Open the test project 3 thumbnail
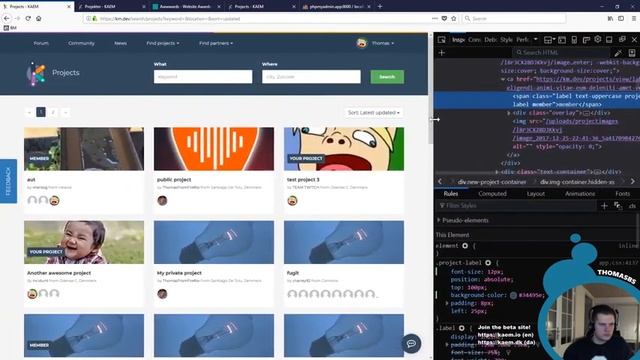Screen dimensions: 640x360 point(344,149)
